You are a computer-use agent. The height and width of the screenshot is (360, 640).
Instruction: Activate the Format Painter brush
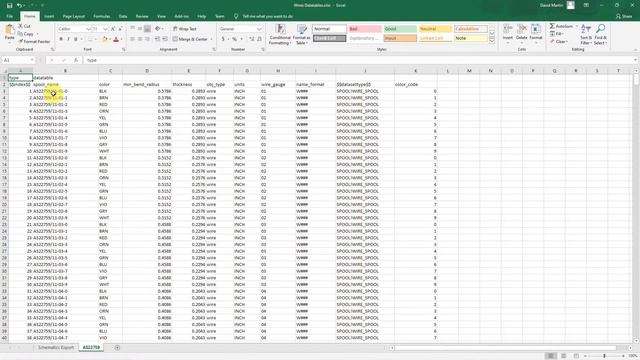[20, 41]
